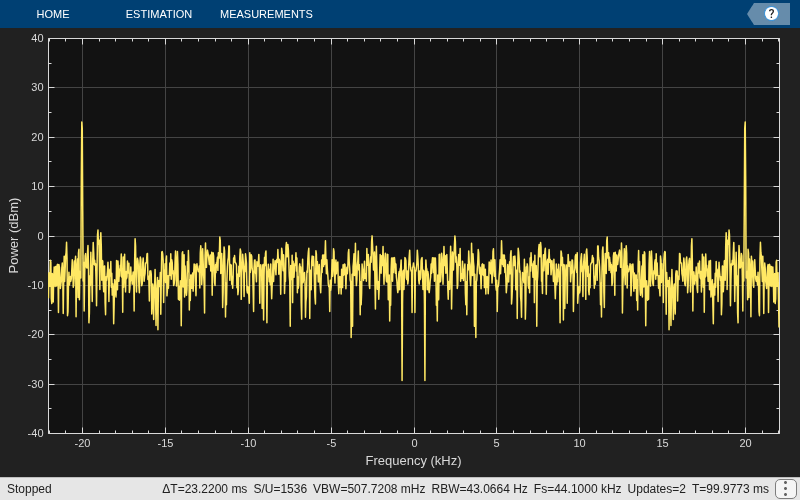Click the Stopped status indicator

29,489
